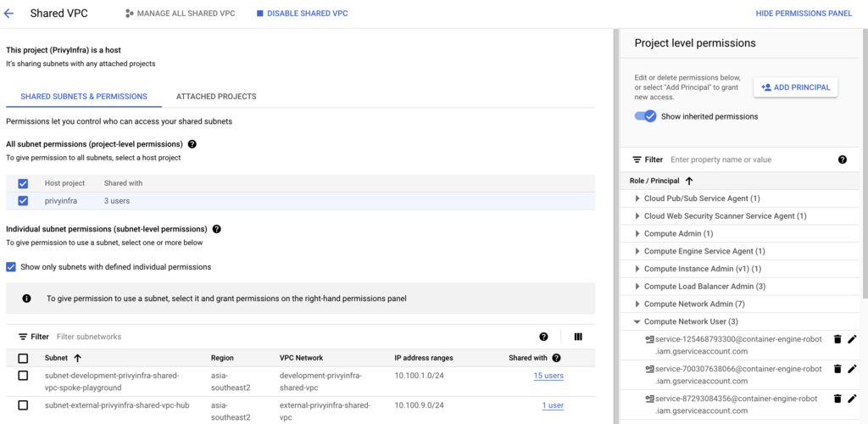Delete service-700307638066 principal
The image size is (868, 424).
837,369
